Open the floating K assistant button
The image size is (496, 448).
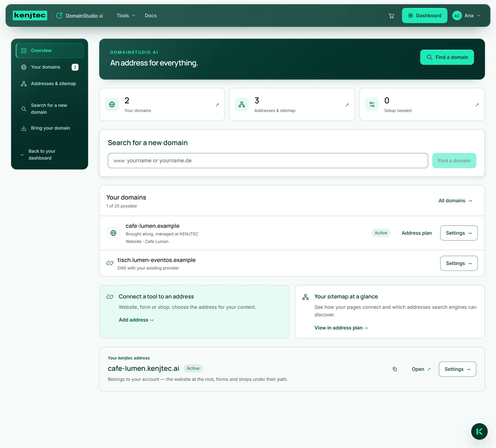(x=479, y=431)
